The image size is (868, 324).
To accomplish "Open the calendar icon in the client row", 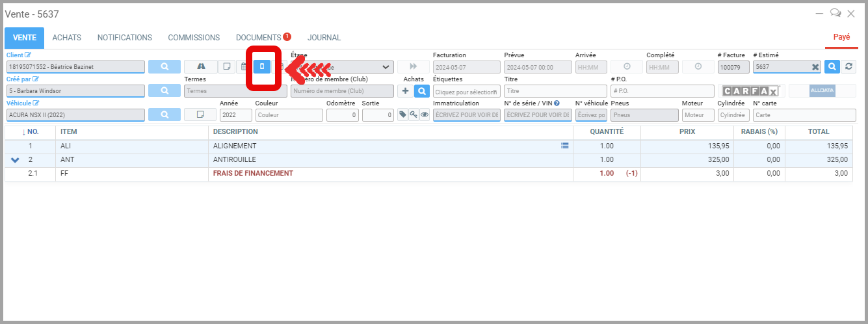I will [243, 66].
